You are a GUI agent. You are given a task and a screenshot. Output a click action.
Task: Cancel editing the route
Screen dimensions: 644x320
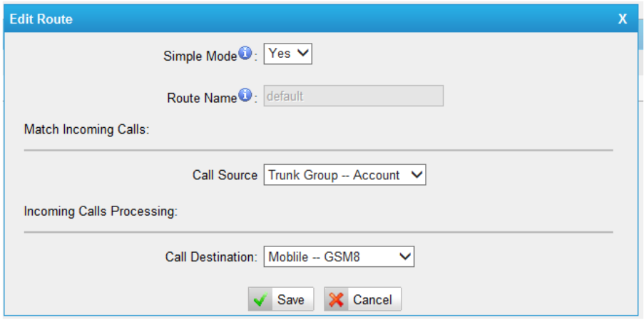click(362, 299)
